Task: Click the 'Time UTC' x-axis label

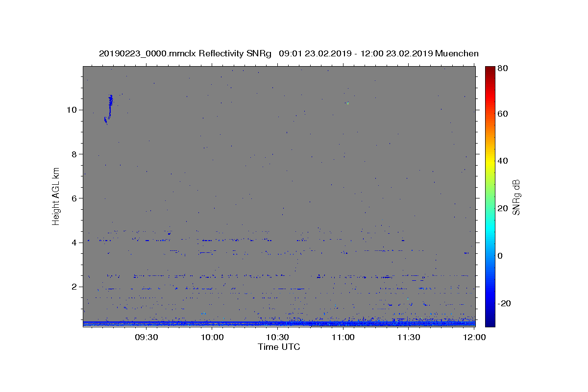Action: coord(279,347)
